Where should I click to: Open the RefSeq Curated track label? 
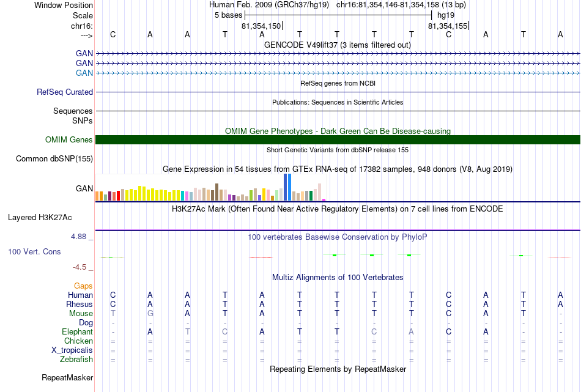coord(65,92)
